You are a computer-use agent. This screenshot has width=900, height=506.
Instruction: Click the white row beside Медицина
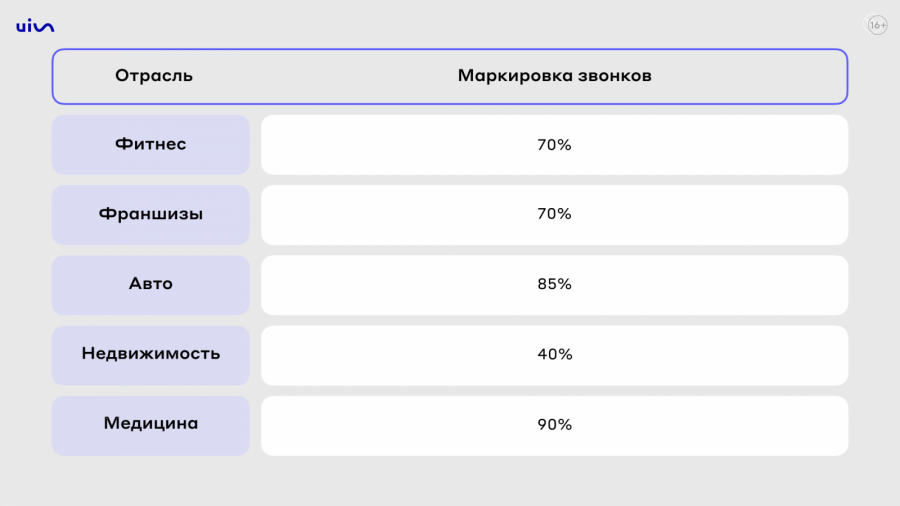[x=554, y=425]
